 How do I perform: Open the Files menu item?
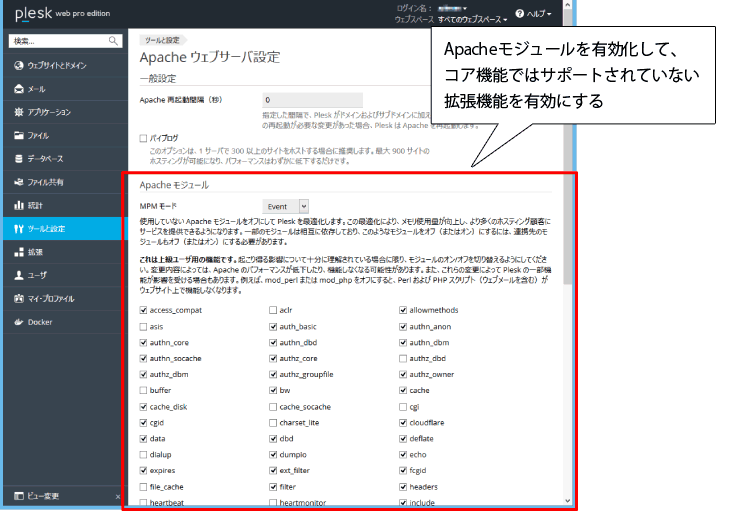pos(65,135)
